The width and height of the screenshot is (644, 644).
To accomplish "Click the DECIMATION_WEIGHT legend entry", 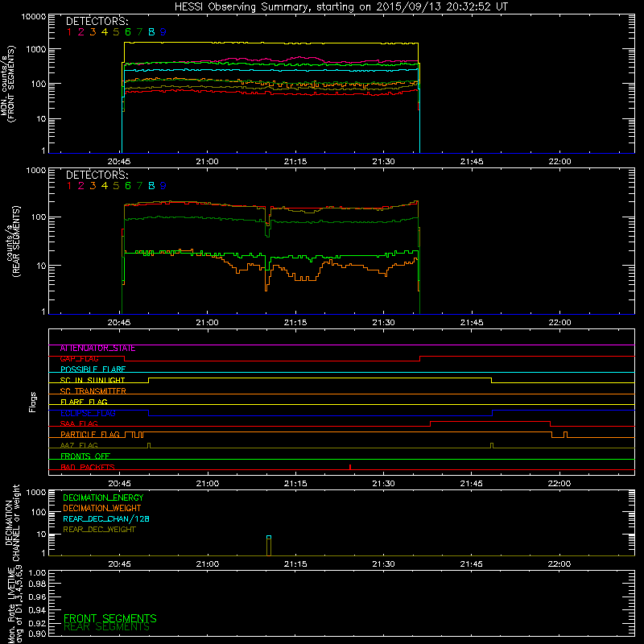I will (x=102, y=509).
